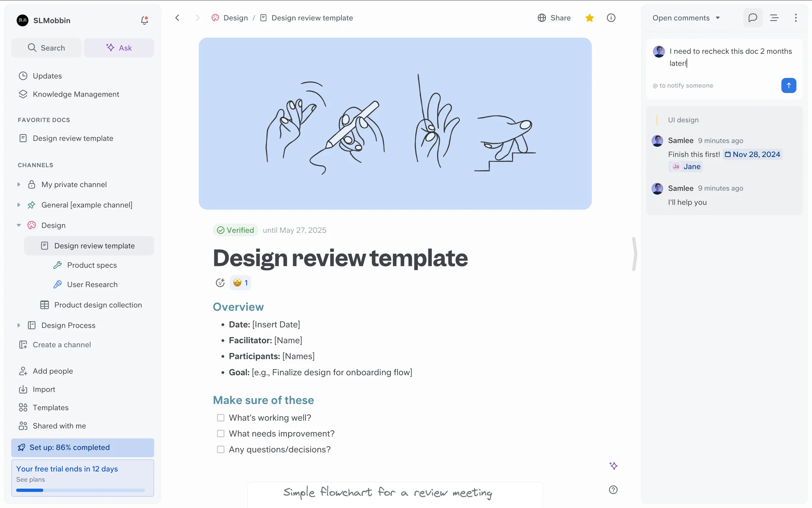Screen dimensions: 812x508
Task: Open Product specs in the sidebar
Action: click(x=92, y=265)
